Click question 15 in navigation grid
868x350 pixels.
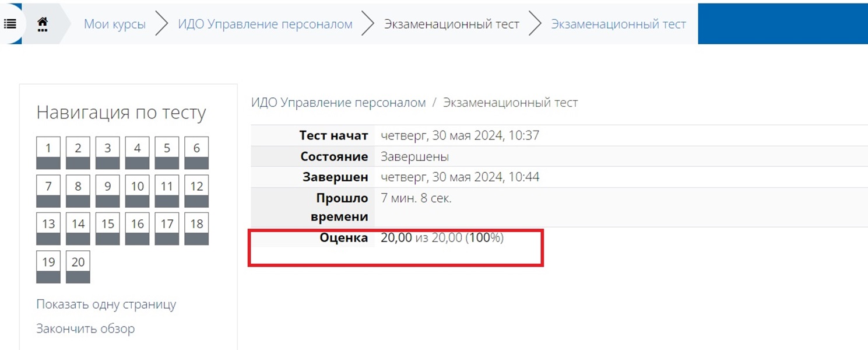[107, 229]
